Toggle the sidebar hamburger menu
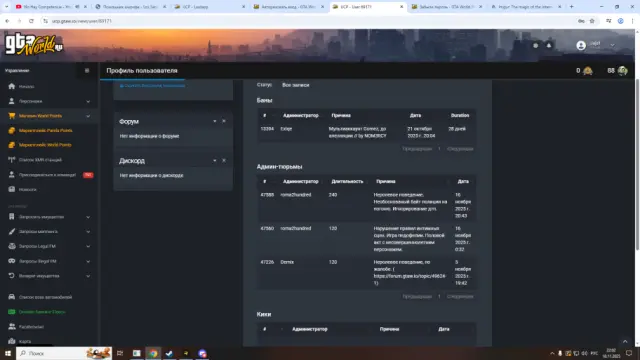 click(x=87, y=71)
